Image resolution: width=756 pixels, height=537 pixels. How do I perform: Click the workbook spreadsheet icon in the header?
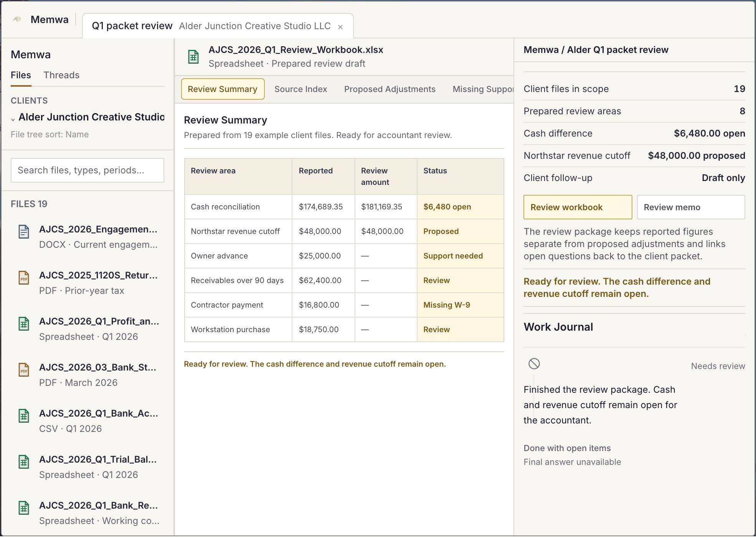point(193,57)
